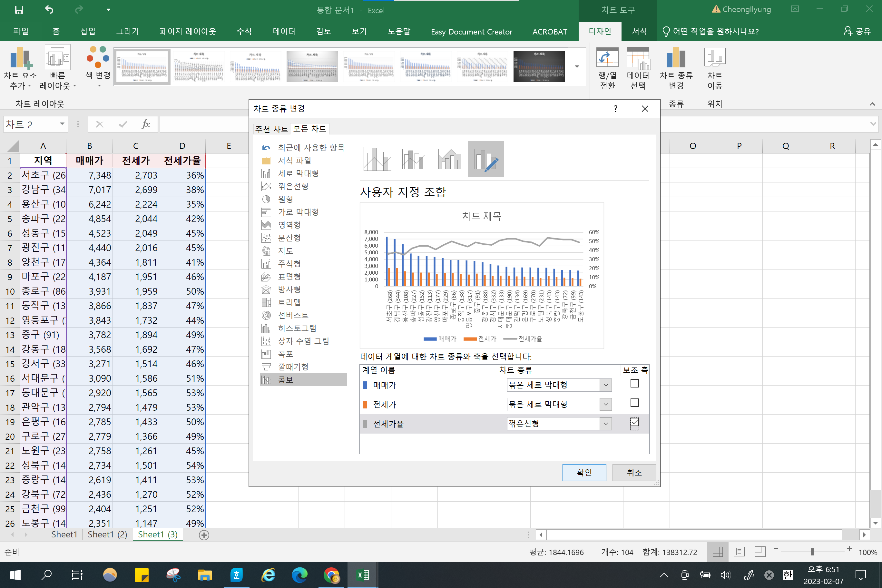Switch to the 추천 차트 tab
Viewport: 882px width, 588px height.
[x=271, y=129]
